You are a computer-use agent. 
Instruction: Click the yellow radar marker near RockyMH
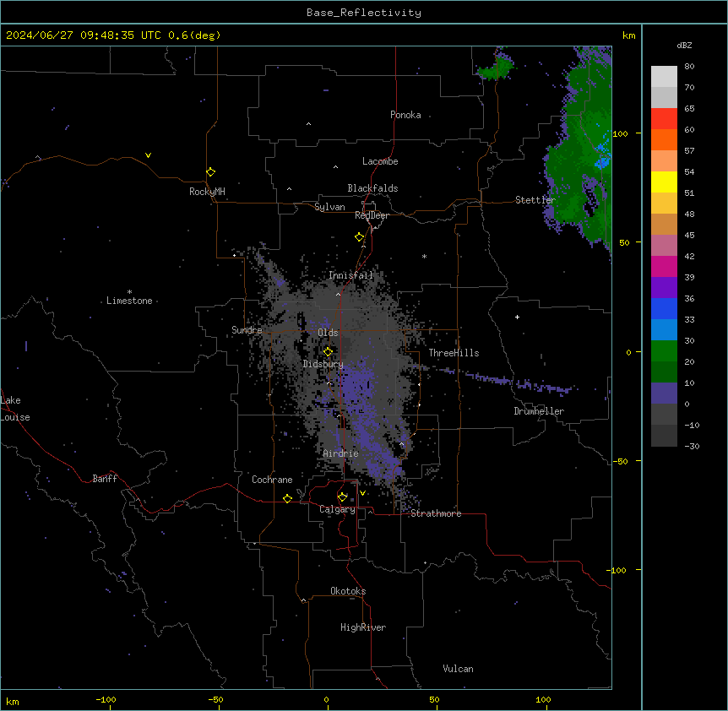point(210,172)
